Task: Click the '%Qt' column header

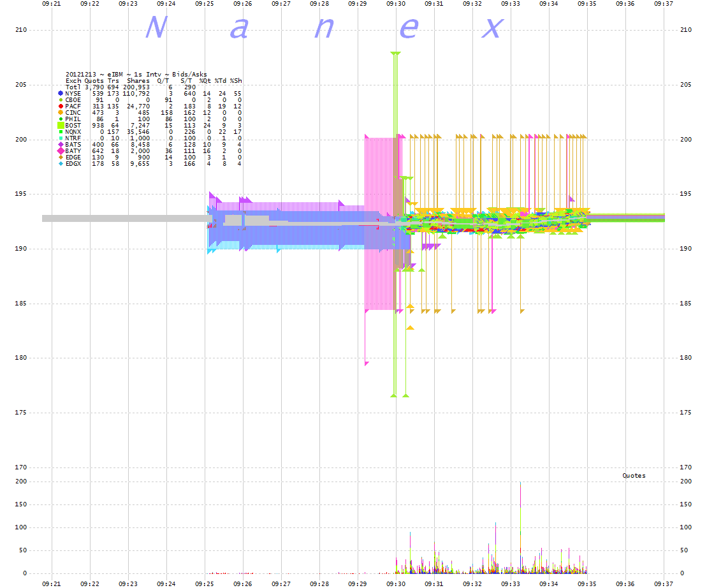Action: (205, 81)
